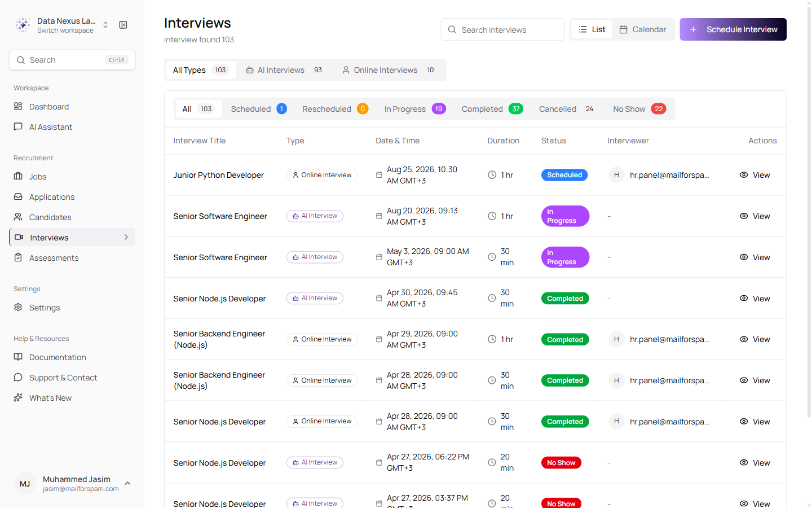
Task: Click MJ user avatar
Action: [x=25, y=484]
